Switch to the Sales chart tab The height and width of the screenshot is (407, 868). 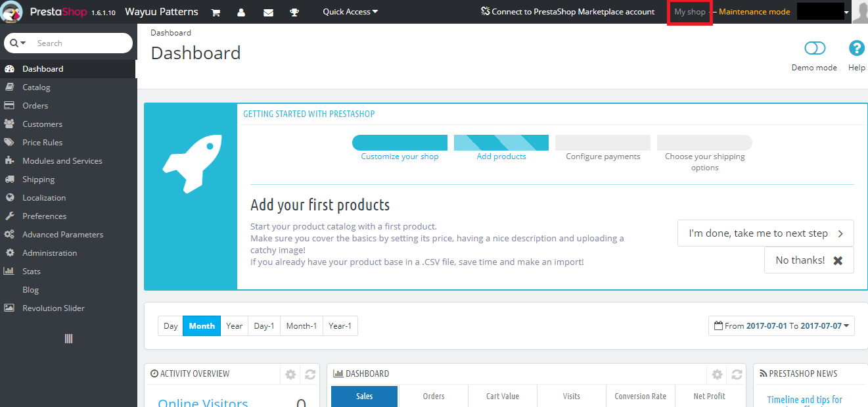[x=365, y=396]
